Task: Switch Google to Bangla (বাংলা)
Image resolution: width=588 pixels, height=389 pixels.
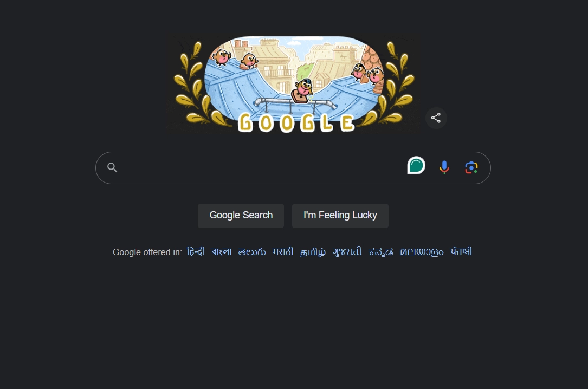Action: [x=221, y=252]
